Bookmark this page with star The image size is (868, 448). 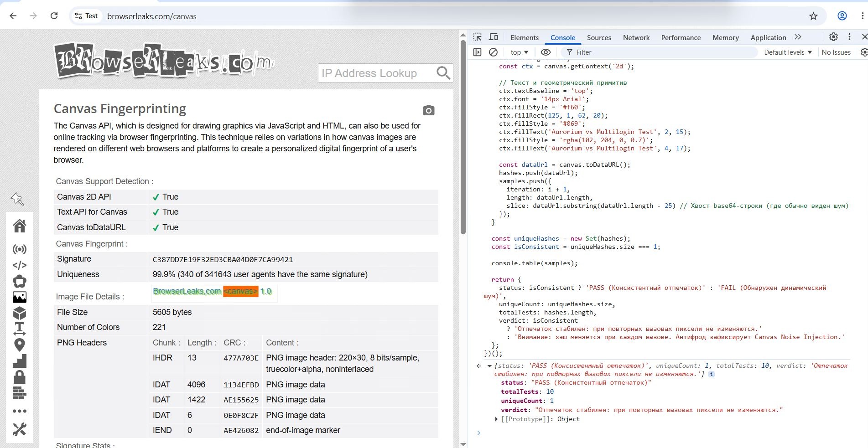(813, 16)
